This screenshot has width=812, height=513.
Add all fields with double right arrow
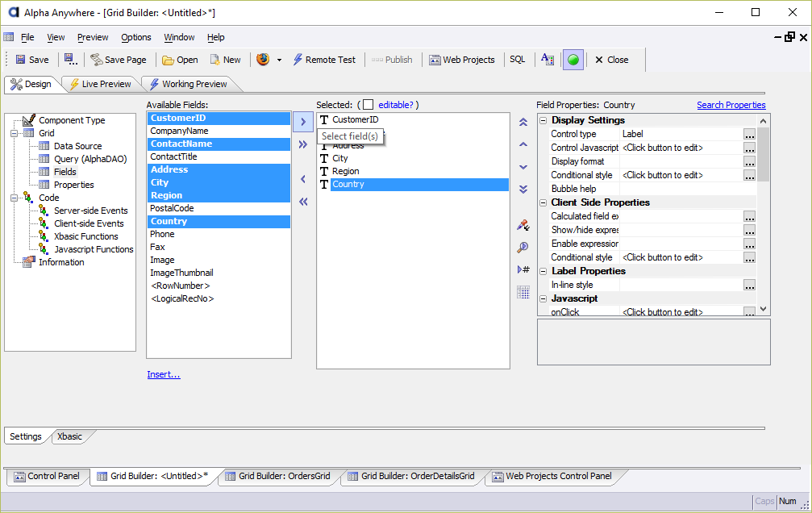[303, 144]
